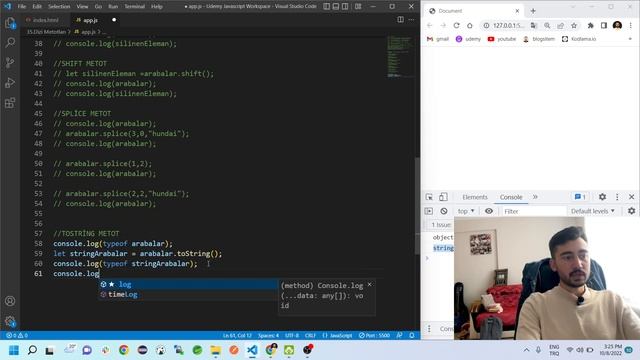640x360 pixels.
Task: Split the editor to the right
Action: pyautogui.click(x=400, y=20)
